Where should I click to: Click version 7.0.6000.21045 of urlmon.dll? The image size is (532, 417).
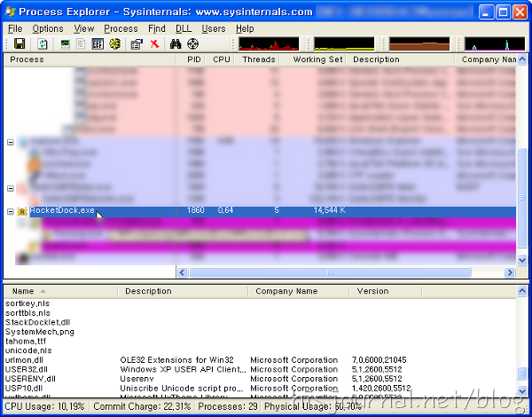(379, 360)
